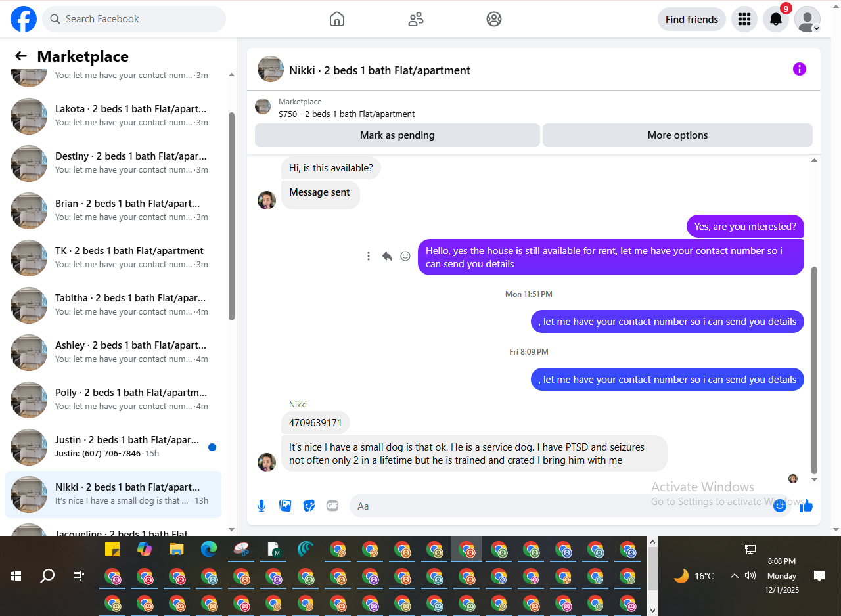Open Windows taskbar search
This screenshot has width=841, height=616.
click(x=47, y=576)
